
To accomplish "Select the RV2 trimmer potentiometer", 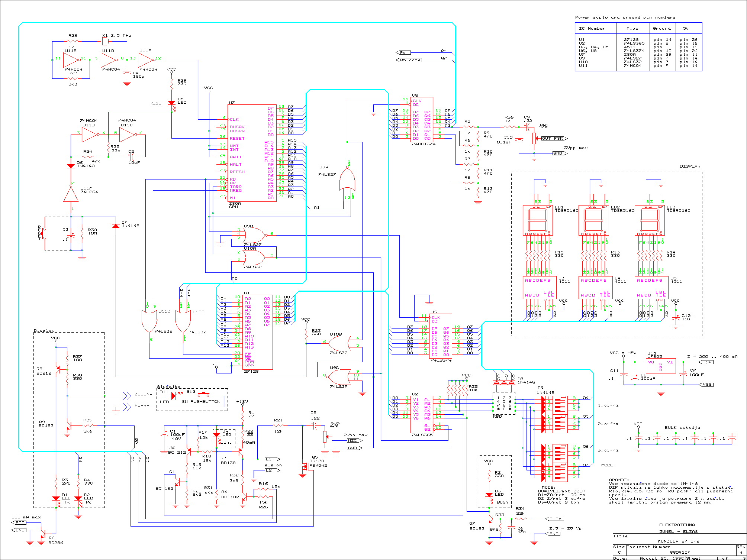I will tap(326, 437).
